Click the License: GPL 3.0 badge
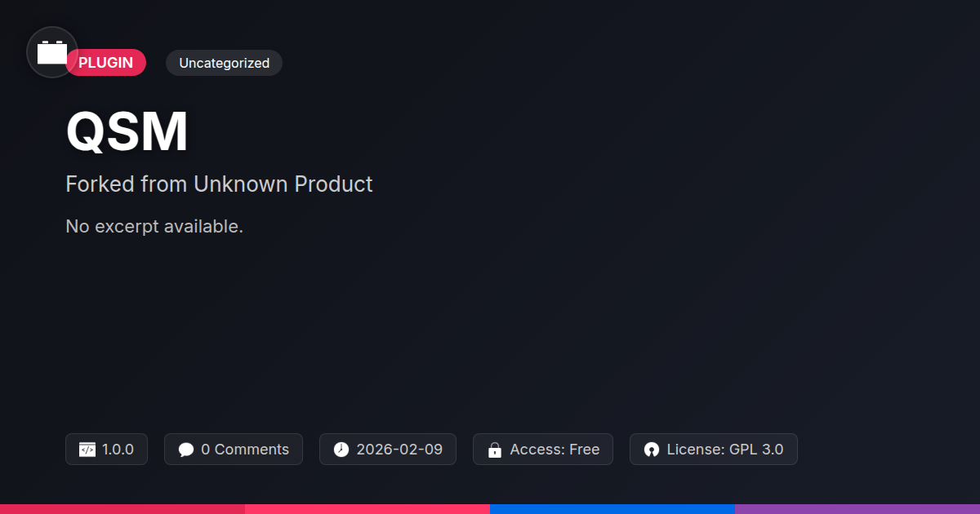The width and height of the screenshot is (980, 514). click(724, 450)
